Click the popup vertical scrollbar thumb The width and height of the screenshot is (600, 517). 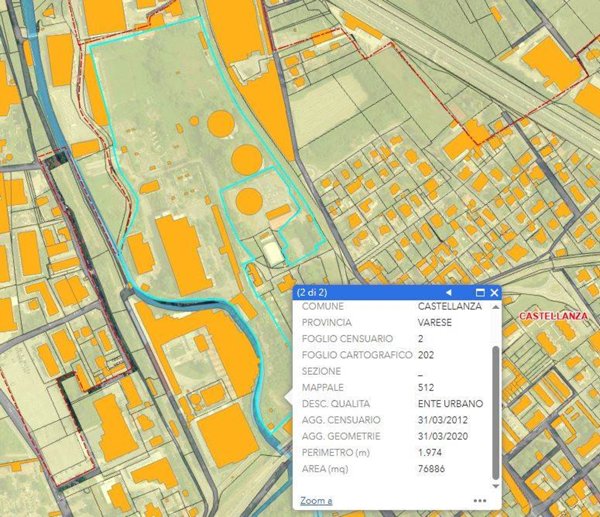tap(496, 413)
